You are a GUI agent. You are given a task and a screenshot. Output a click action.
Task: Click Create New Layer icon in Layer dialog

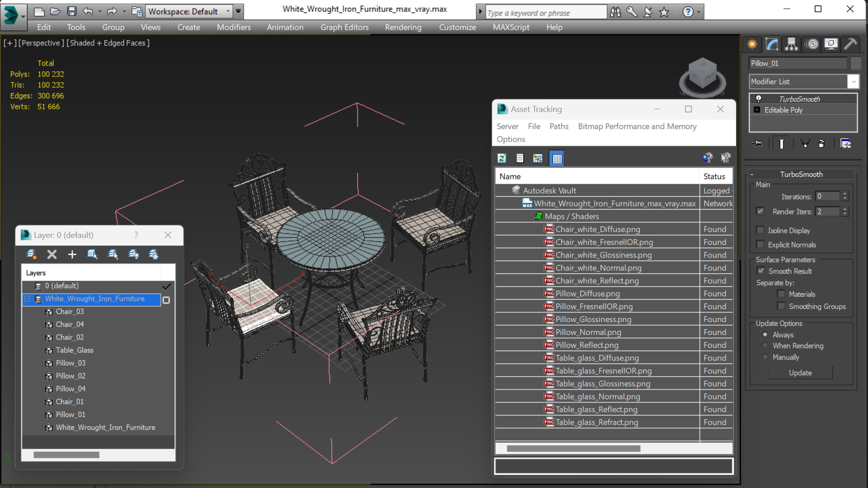pos(31,255)
